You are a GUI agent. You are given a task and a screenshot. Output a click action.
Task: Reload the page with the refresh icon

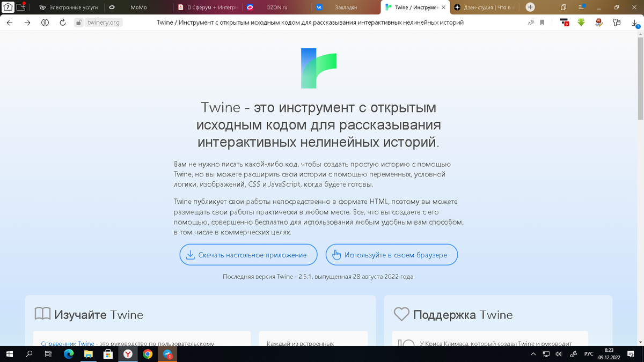pos(62,23)
